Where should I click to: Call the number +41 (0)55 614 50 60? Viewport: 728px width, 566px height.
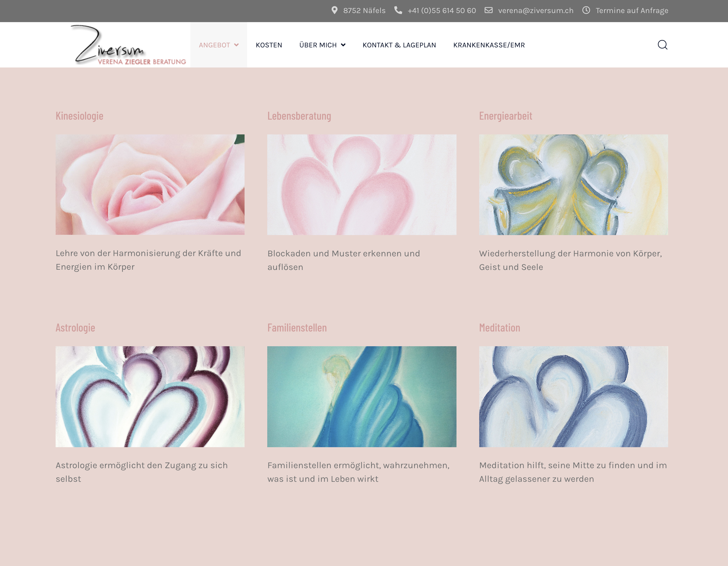(442, 11)
